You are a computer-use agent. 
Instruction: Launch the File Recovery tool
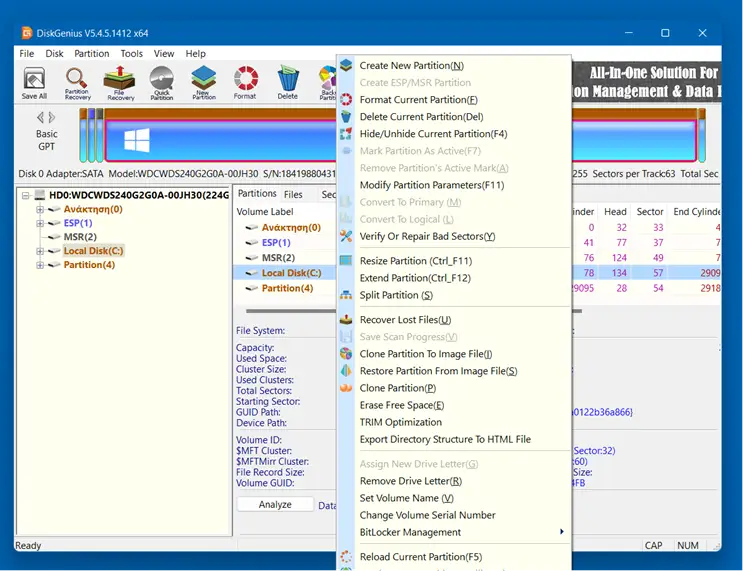pyautogui.click(x=120, y=83)
